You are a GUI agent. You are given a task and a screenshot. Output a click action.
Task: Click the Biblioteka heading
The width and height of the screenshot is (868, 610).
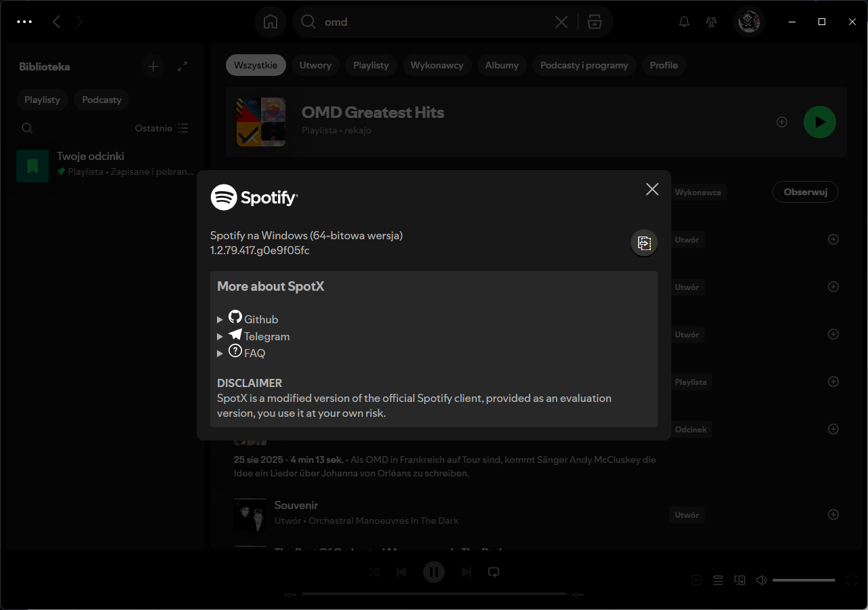(45, 66)
